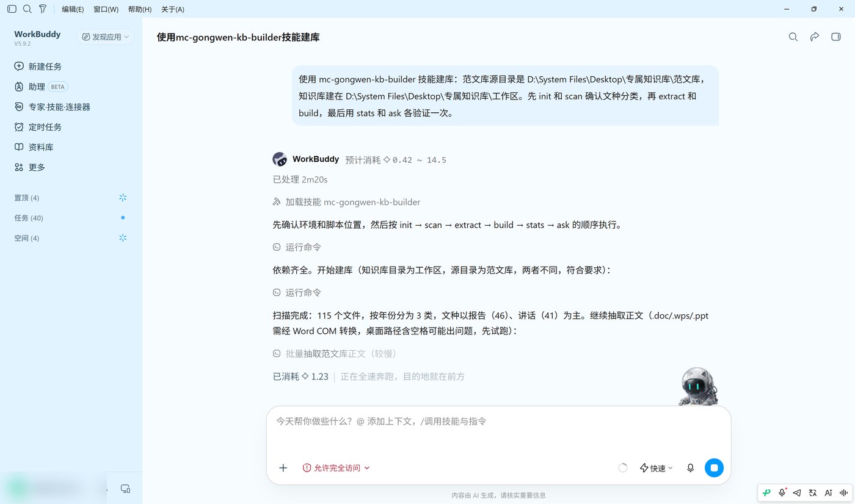Click the AI icon in floating toolbar
The width and height of the screenshot is (855, 504).
coord(828,493)
